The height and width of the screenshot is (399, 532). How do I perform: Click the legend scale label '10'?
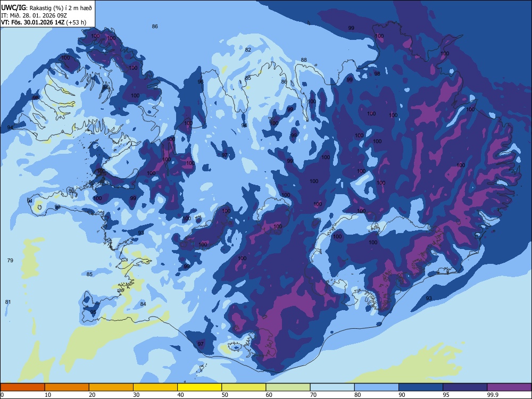click(x=48, y=395)
